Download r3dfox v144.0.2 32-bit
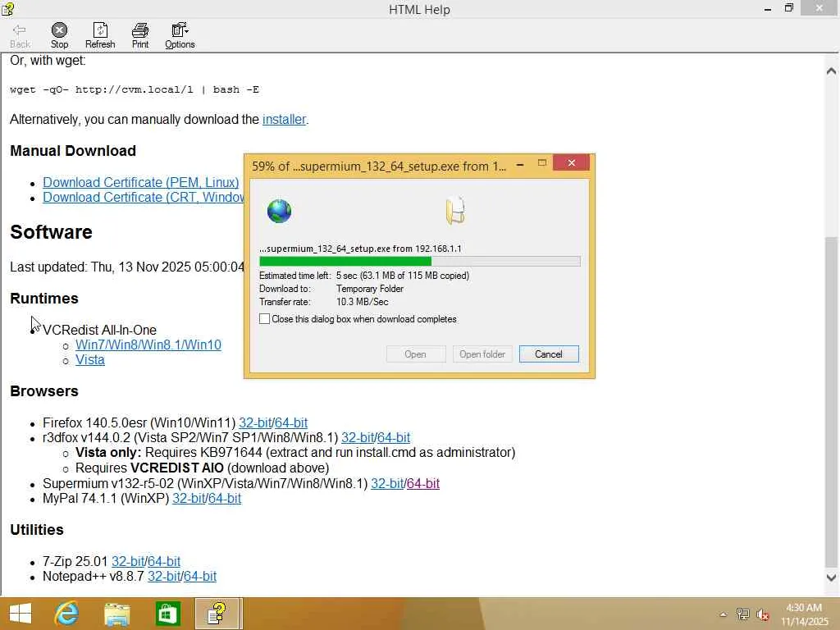Image resolution: width=840 pixels, height=630 pixels. (358, 438)
